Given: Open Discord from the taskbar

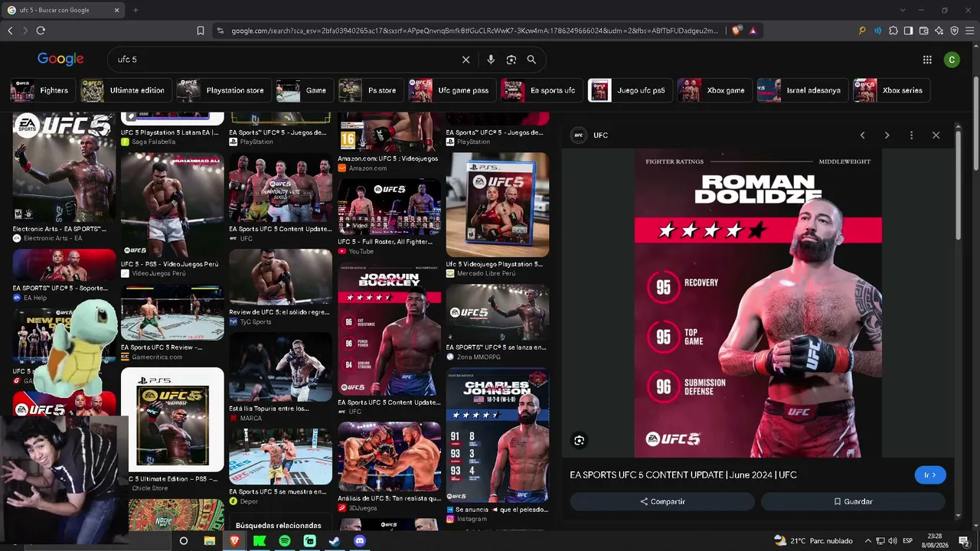Looking at the screenshot, I should (x=360, y=541).
